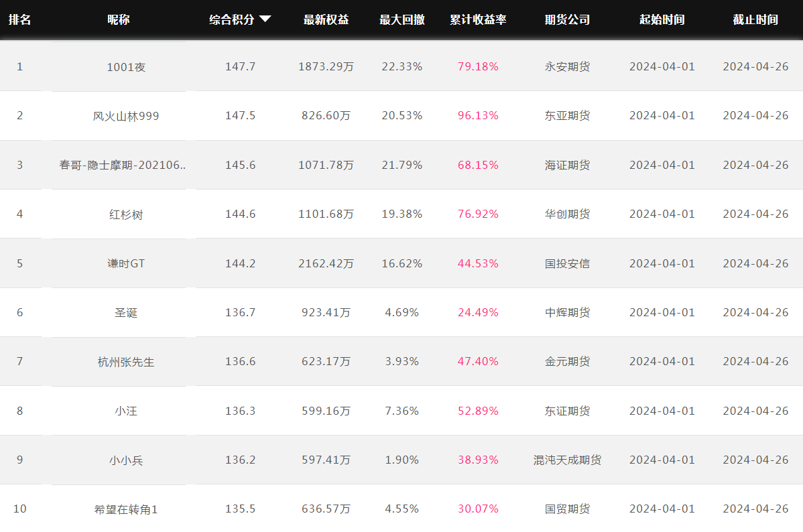Select futures company 金元期货
803x532 pixels.
coord(567,362)
